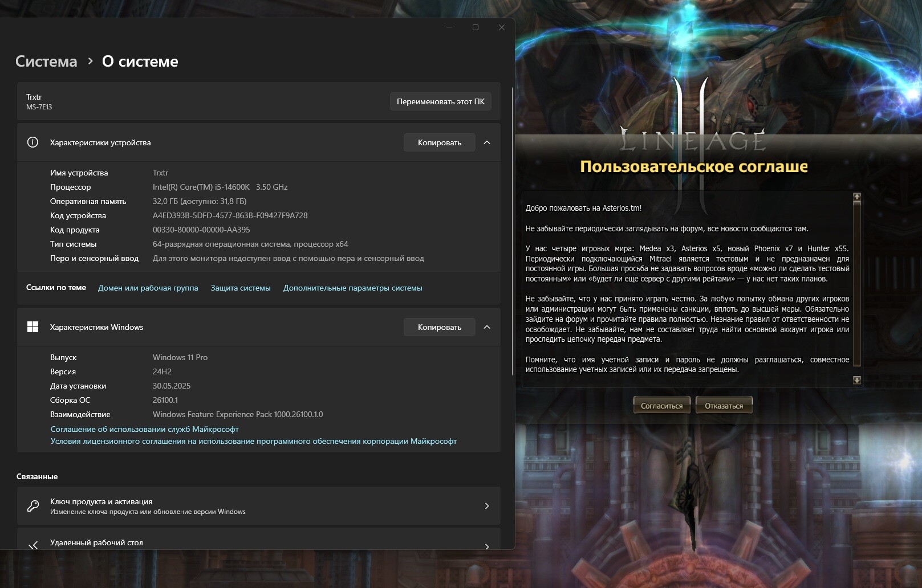Click the Переименовать этот ПК button
This screenshot has height=588, width=922.
441,101
